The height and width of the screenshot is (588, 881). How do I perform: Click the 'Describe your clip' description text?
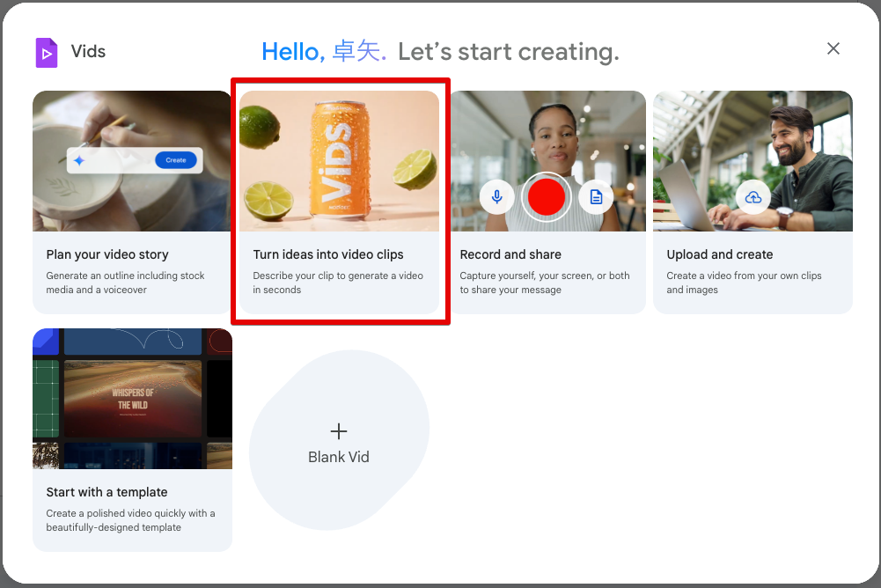point(338,283)
